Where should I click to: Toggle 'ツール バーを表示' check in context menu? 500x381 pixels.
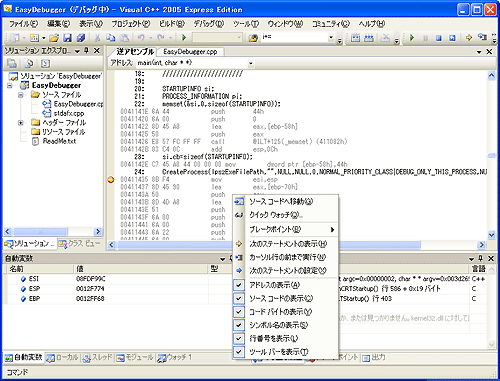pos(239,352)
